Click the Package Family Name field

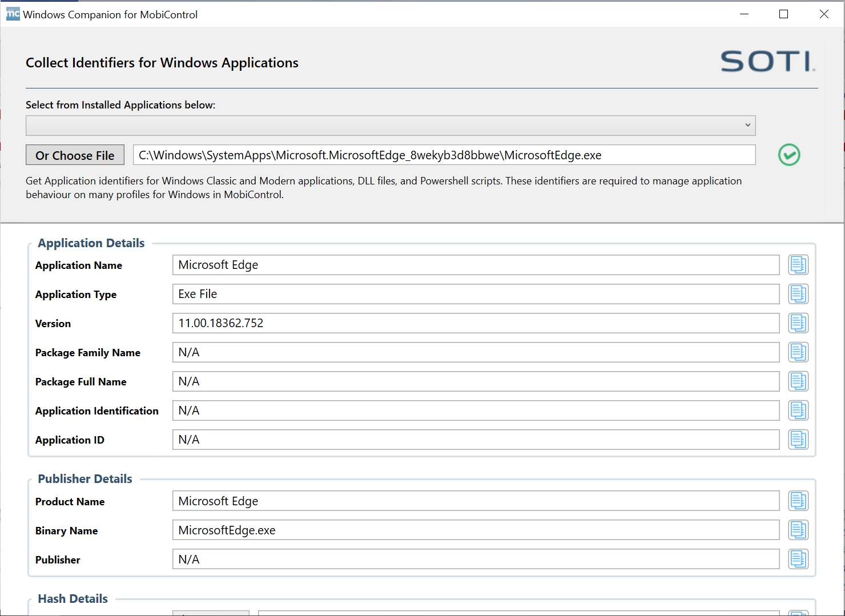click(475, 352)
